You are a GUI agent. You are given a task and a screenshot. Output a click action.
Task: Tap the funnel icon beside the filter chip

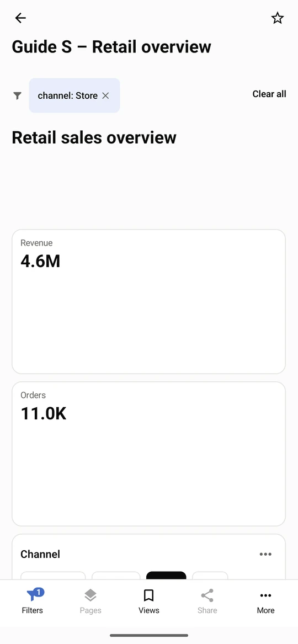(17, 95)
